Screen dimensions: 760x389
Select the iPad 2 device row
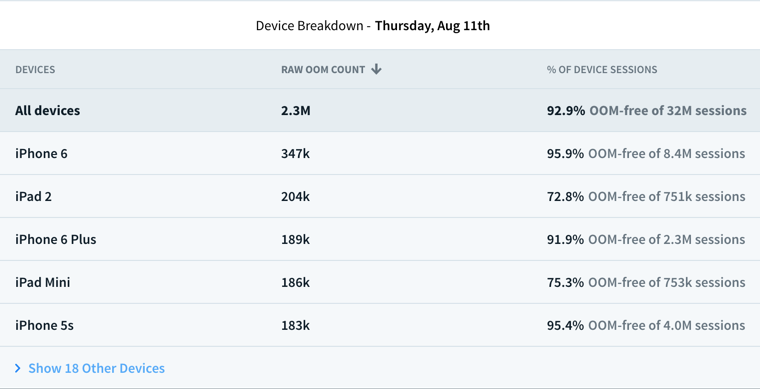point(380,196)
